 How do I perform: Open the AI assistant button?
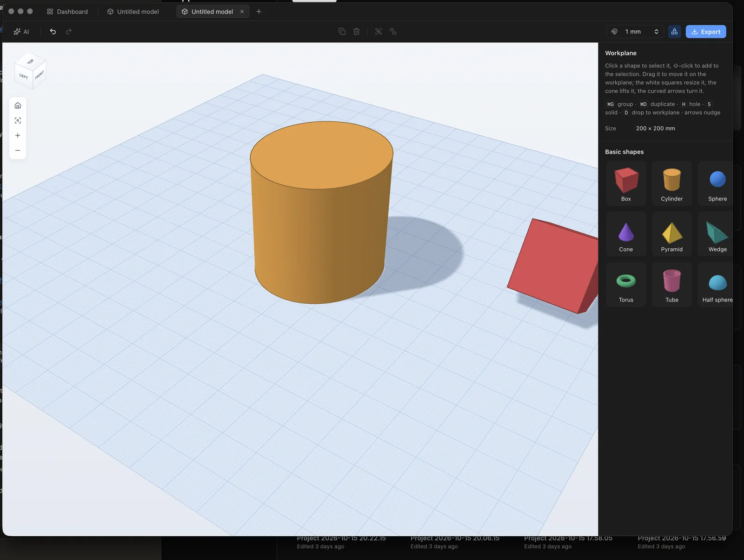pyautogui.click(x=21, y=32)
